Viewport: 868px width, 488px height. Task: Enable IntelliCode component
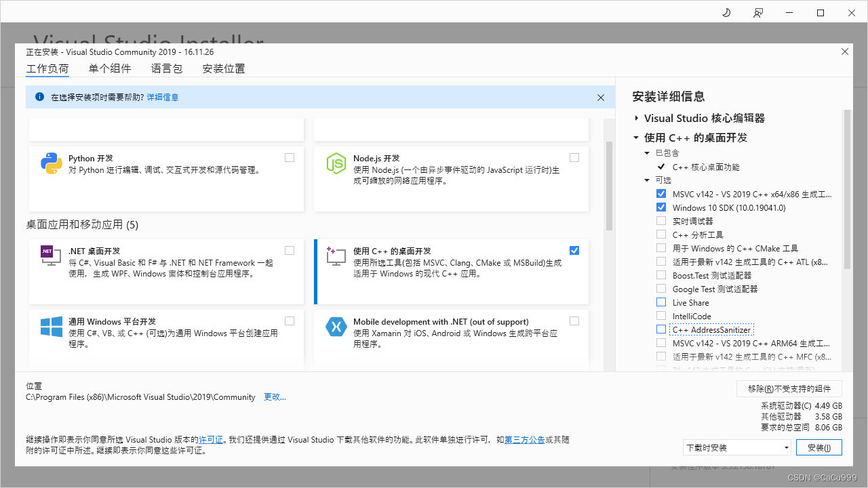click(x=661, y=316)
